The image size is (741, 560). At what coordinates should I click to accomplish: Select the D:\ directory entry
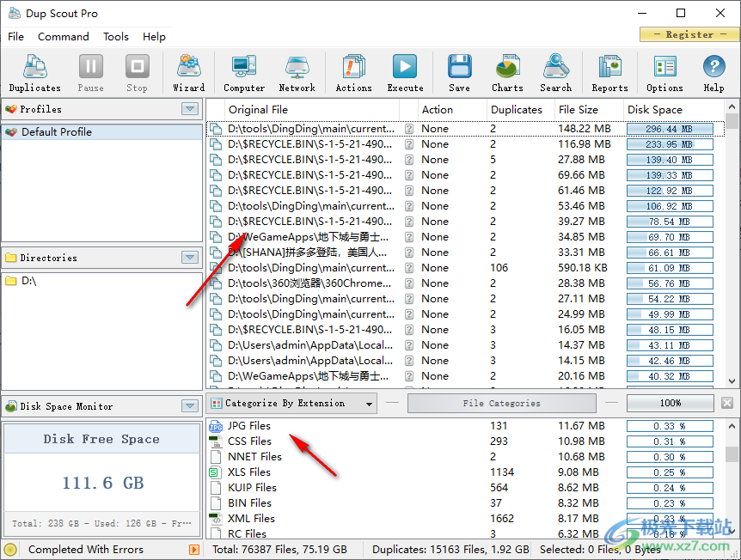102,281
